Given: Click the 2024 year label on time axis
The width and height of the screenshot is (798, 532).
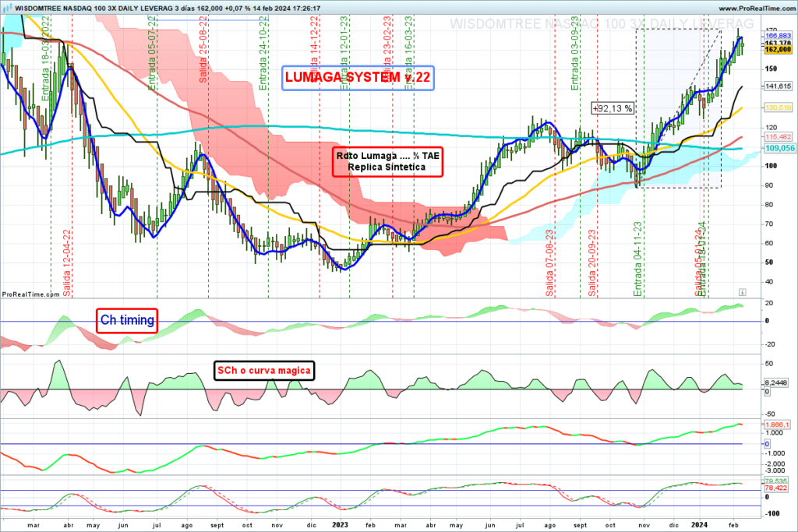Looking at the screenshot, I should [x=699, y=525].
